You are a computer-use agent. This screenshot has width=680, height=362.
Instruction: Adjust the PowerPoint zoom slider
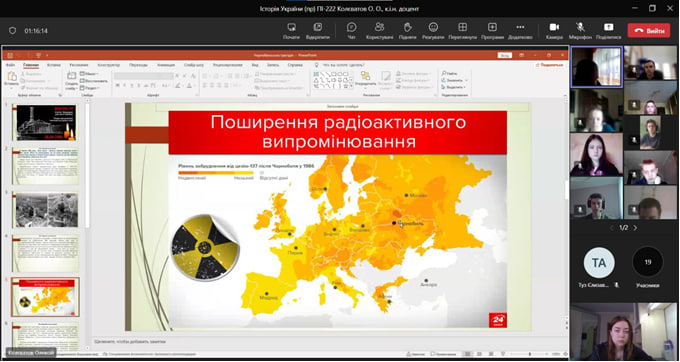point(530,354)
